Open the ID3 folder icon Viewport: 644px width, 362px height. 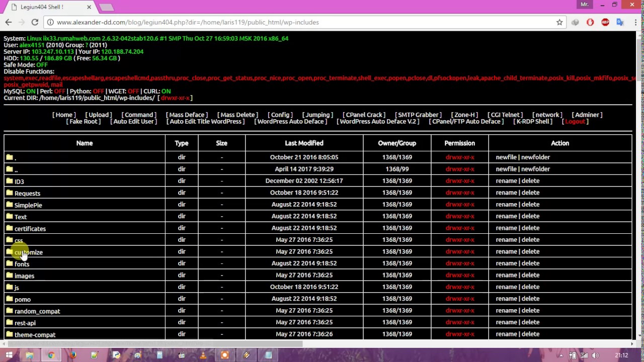(x=10, y=181)
